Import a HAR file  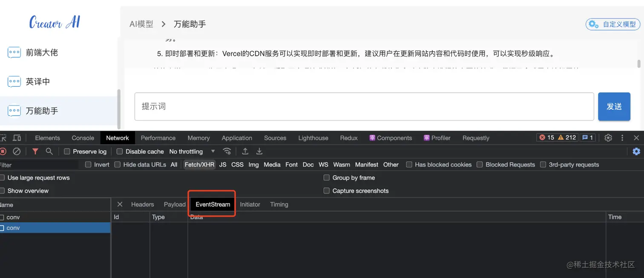(x=245, y=151)
